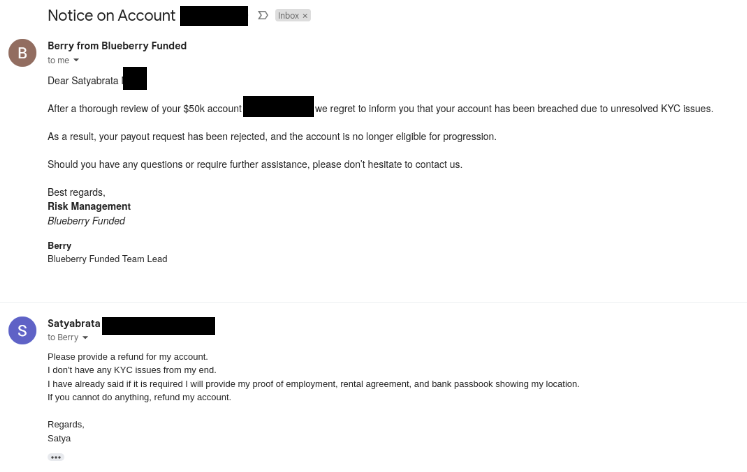Viewport: 747px width, 472px height.
Task: Click the bold 'Berry' signature name
Action: point(60,245)
